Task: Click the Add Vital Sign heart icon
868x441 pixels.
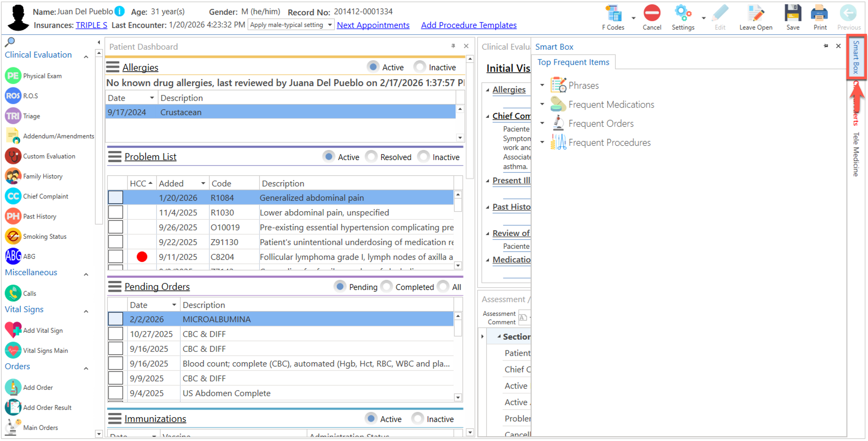Action: (x=13, y=330)
